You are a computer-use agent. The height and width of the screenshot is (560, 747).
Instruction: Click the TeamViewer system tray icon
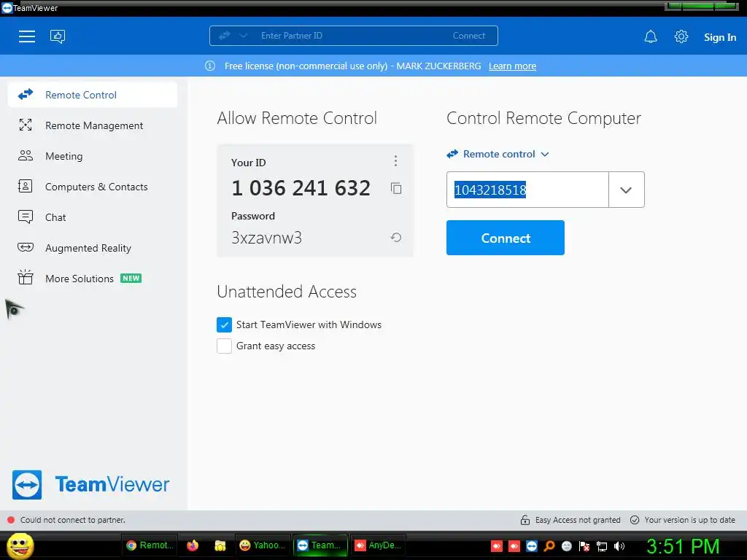pyautogui.click(x=532, y=546)
